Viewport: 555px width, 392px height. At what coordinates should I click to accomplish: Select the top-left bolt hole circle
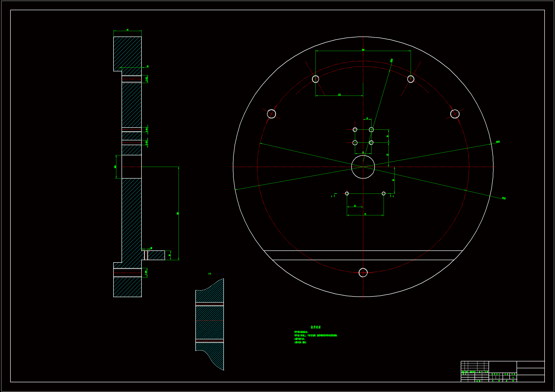(315, 79)
